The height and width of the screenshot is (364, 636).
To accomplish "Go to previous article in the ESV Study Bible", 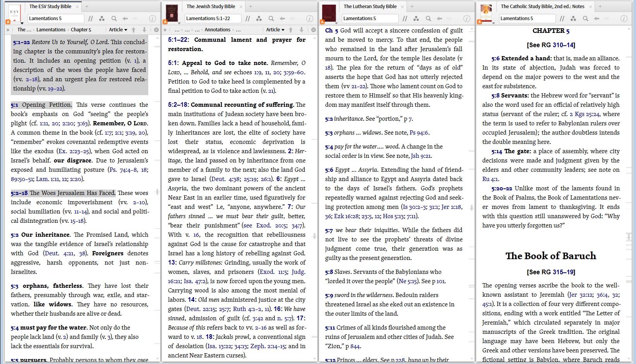I will tap(134, 30).
